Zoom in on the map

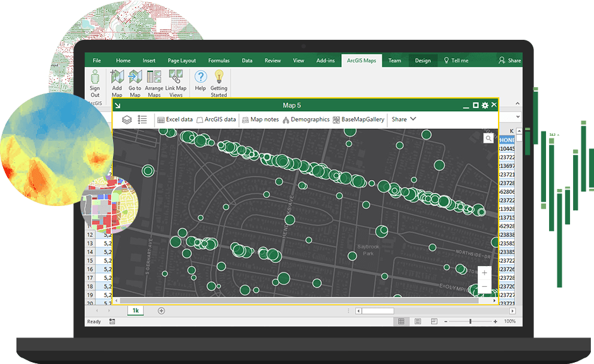(485, 273)
